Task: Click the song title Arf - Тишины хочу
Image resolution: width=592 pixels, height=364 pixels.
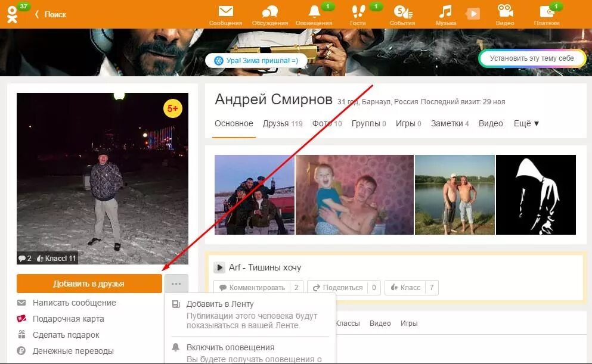Action: point(265,267)
